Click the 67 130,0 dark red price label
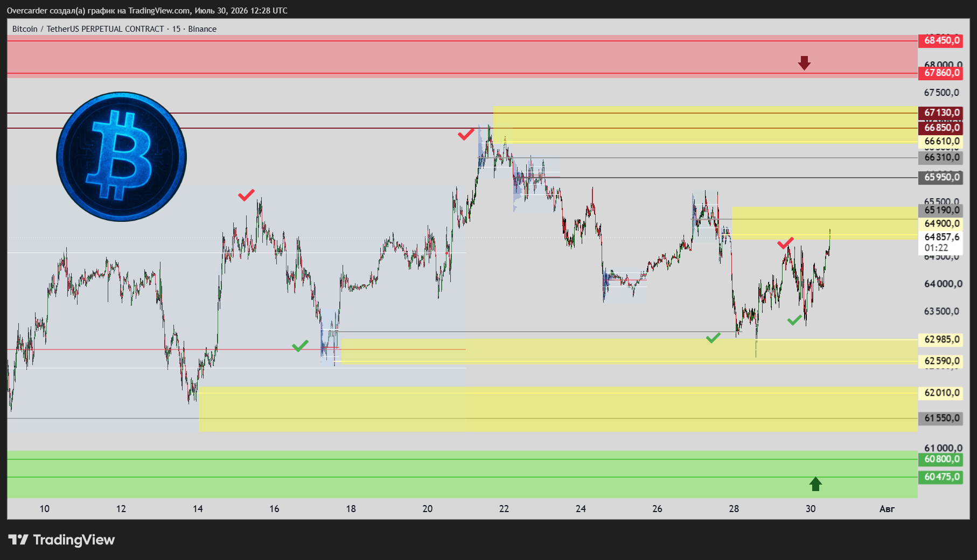The width and height of the screenshot is (977, 560). point(941,113)
